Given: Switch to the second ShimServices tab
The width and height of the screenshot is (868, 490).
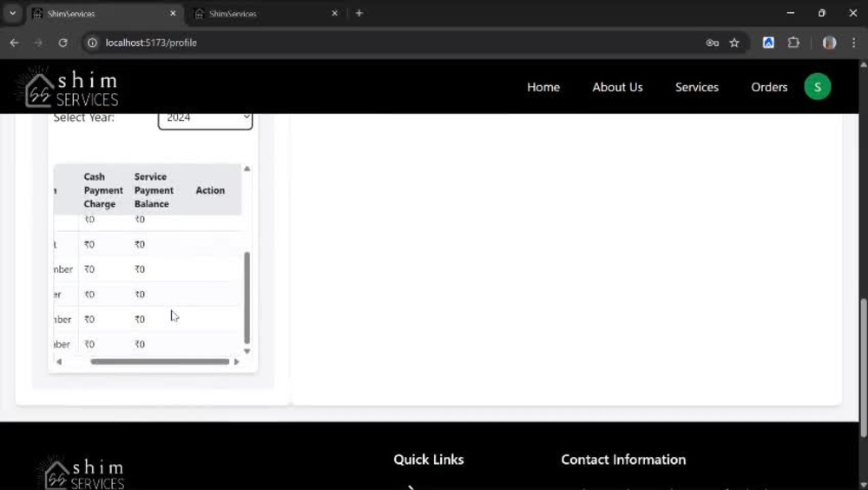Looking at the screenshot, I should (x=266, y=13).
